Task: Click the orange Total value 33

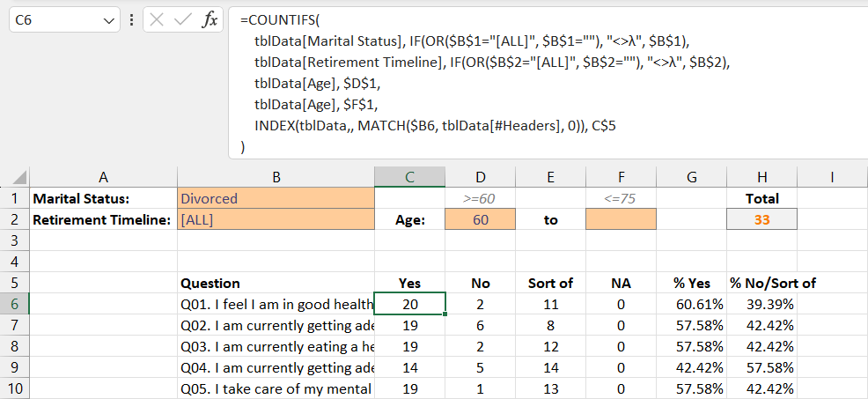Action: point(761,220)
